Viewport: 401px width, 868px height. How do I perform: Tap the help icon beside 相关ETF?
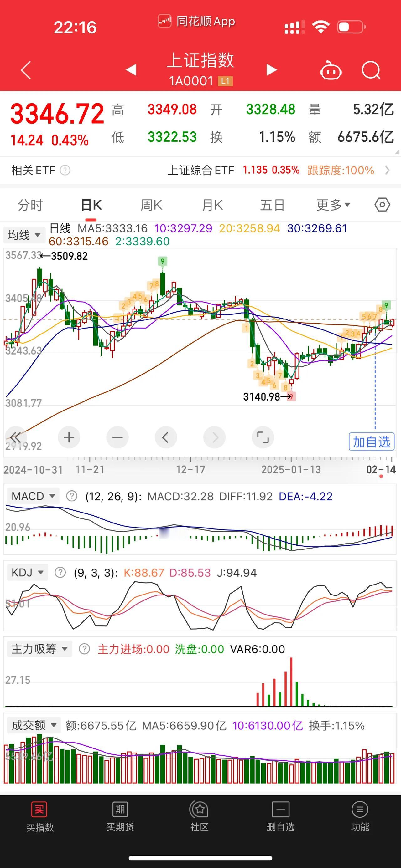tap(65, 170)
